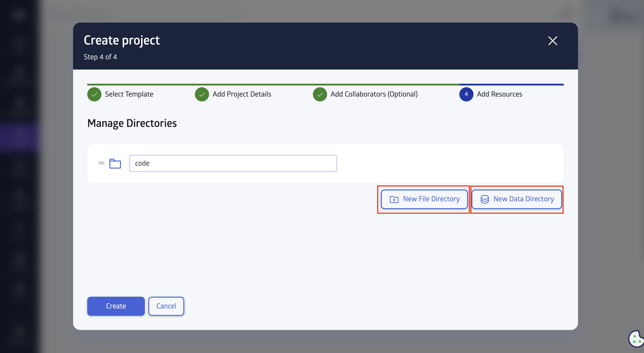Click the Add Collaborators checkmark icon
Image resolution: width=644 pixels, height=353 pixels.
coord(320,94)
